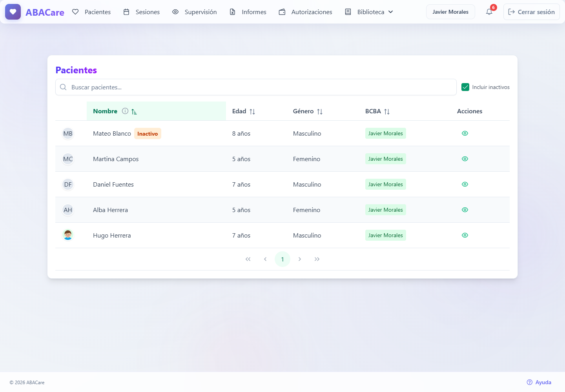
Task: Click the Nombre column header
Action: (156, 111)
